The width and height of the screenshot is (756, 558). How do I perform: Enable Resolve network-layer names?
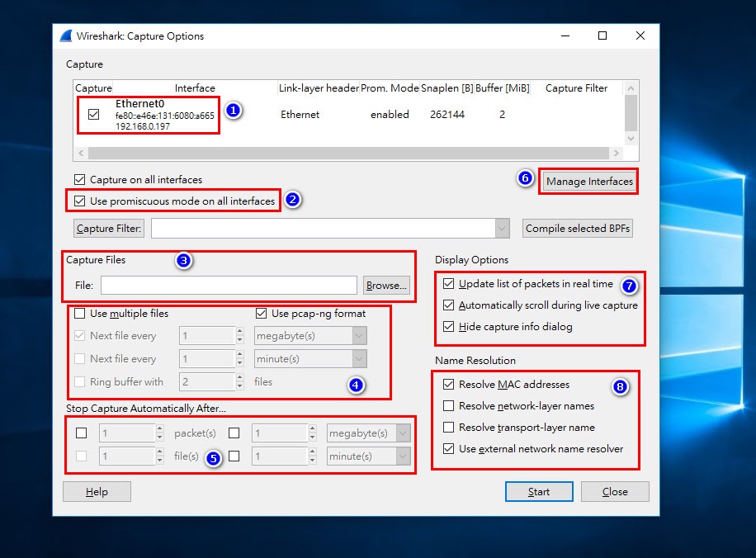[448, 405]
